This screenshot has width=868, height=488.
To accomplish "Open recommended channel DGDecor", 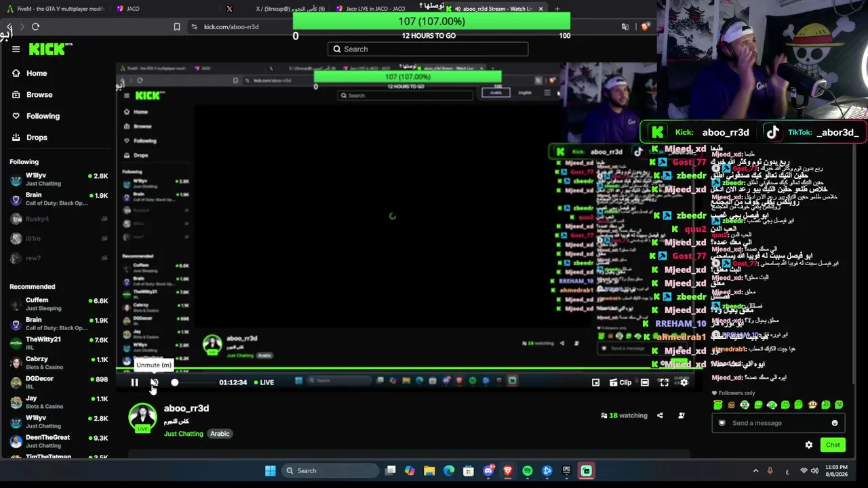I will (59, 382).
